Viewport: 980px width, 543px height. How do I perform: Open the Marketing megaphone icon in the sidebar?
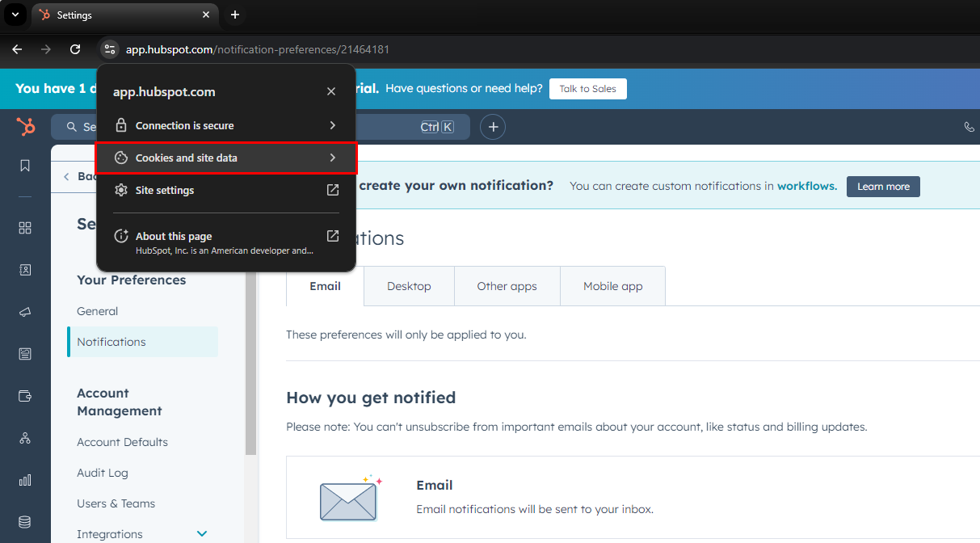tap(25, 312)
